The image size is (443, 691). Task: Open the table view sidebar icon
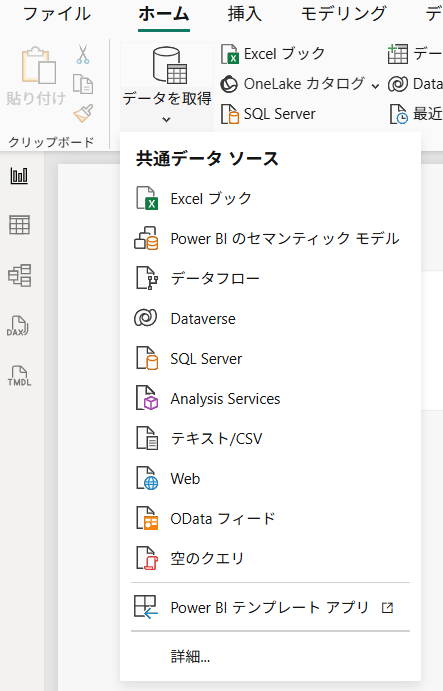(19, 225)
